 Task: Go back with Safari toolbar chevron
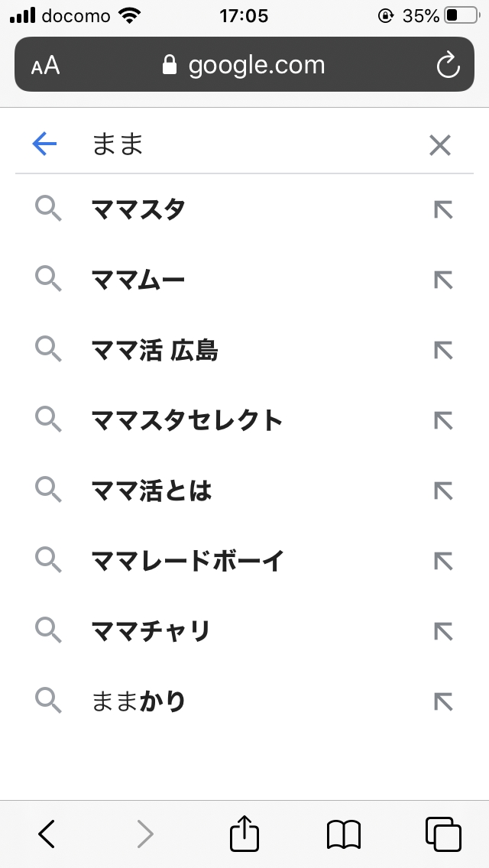point(47,834)
